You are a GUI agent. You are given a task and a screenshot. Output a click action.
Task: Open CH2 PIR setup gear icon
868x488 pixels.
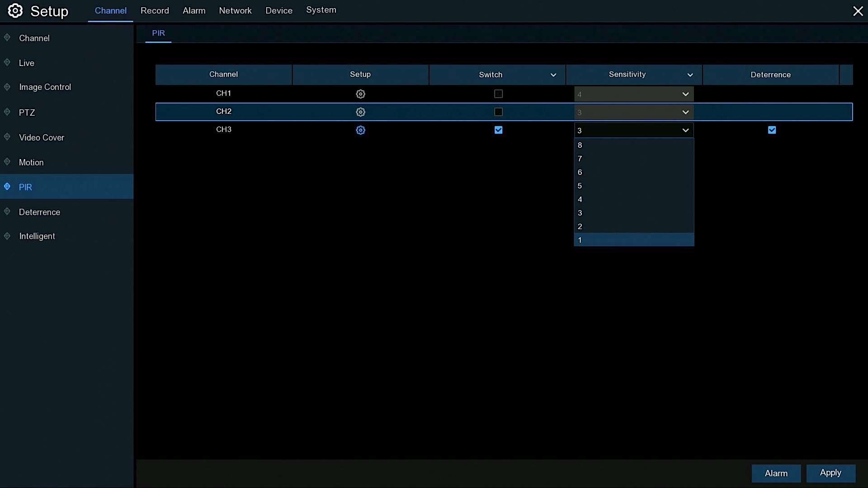click(x=360, y=112)
